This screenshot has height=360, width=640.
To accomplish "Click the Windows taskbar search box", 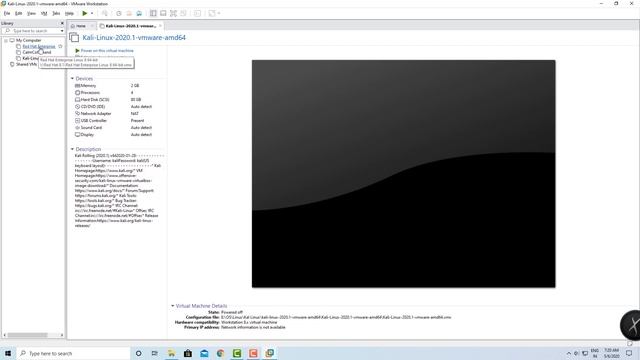I will tap(73, 353).
